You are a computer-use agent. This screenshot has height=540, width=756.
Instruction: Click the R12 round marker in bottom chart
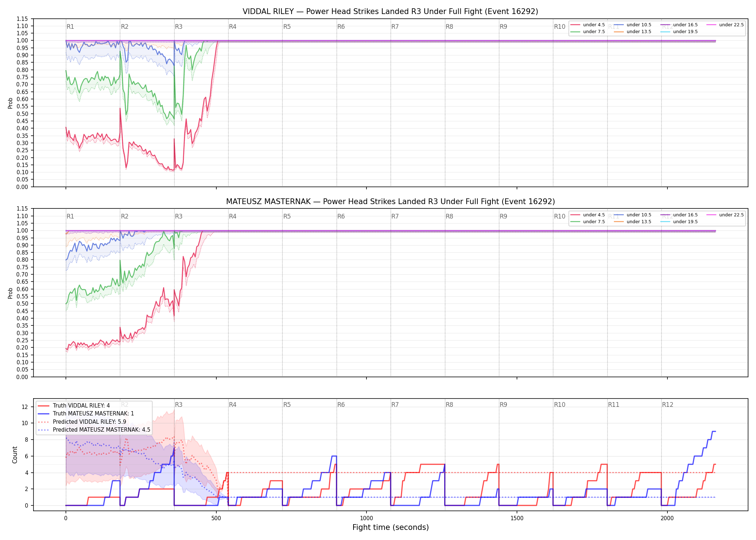[667, 405]
